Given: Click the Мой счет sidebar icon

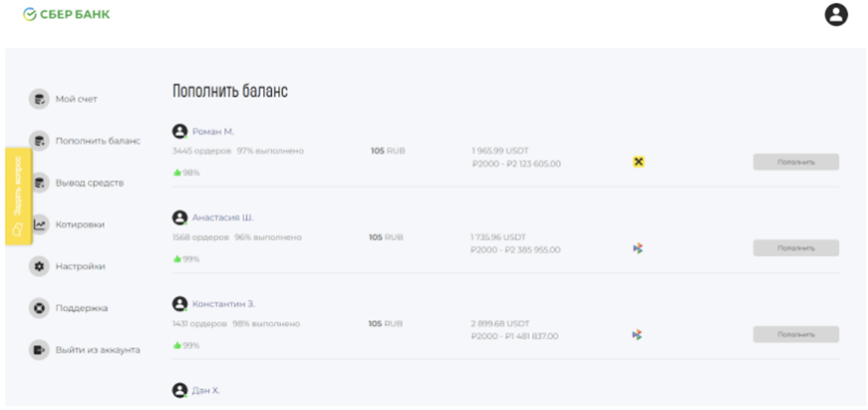Looking at the screenshot, I should 39,99.
